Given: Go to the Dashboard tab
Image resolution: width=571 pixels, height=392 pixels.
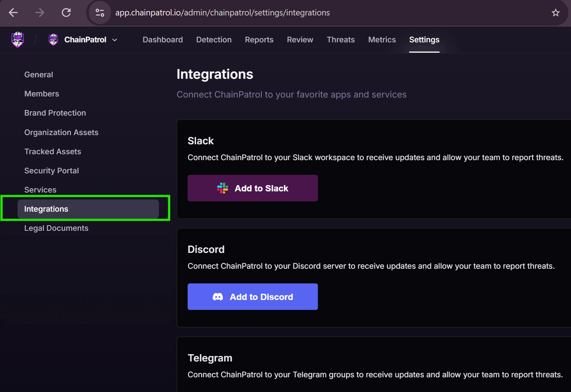Looking at the screenshot, I should tap(163, 40).
